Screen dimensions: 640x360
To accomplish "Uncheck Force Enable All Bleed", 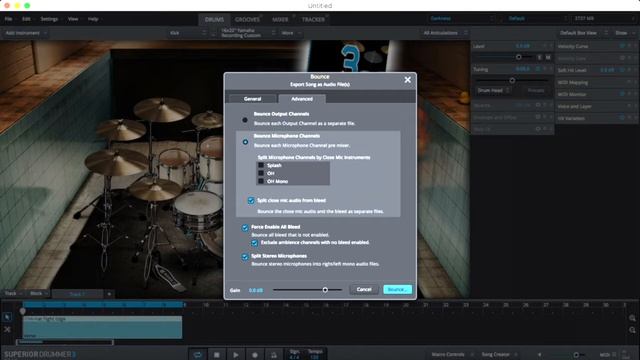I will point(245,228).
